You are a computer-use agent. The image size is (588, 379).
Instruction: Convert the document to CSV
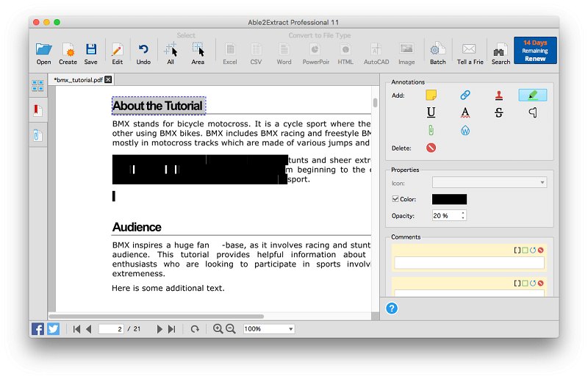tap(256, 54)
